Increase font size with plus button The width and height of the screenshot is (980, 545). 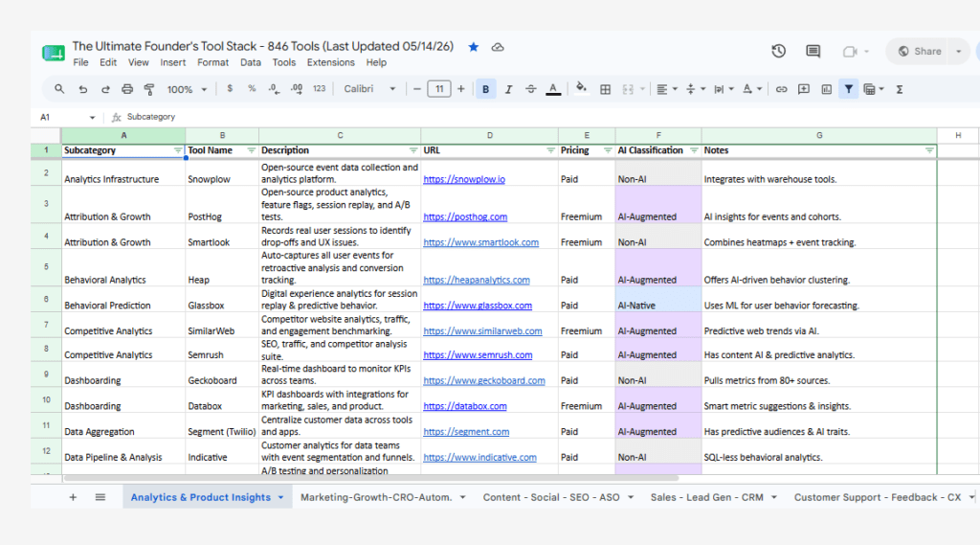460,89
